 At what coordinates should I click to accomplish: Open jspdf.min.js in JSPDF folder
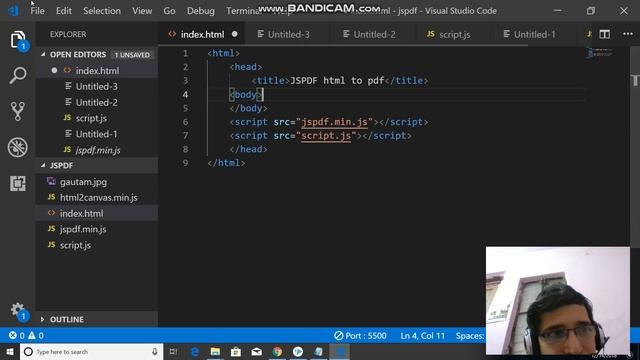click(97, 229)
